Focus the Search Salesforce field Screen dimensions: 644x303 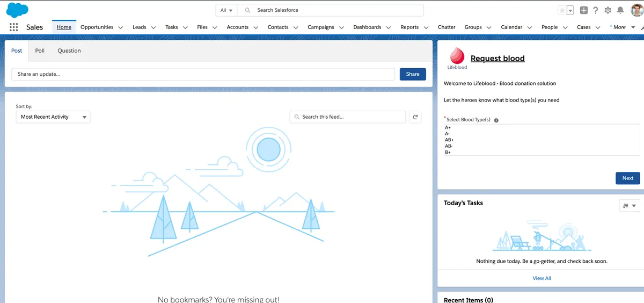[330, 10]
